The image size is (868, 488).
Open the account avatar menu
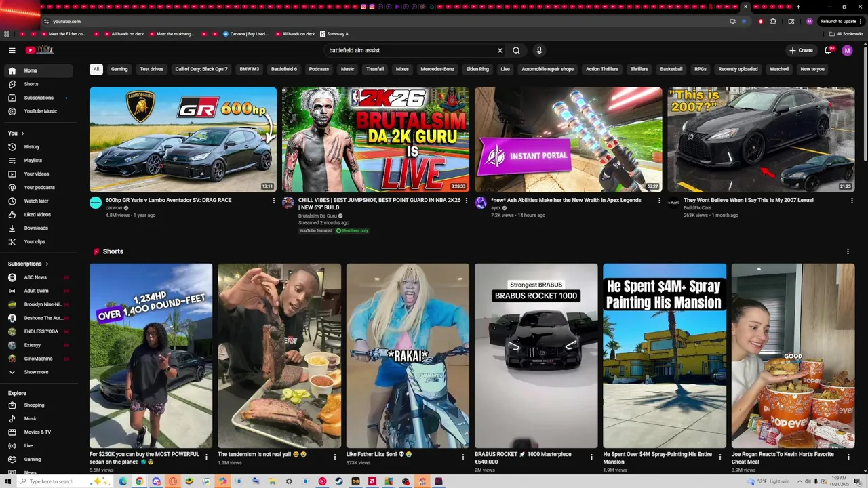pyautogui.click(x=847, y=50)
